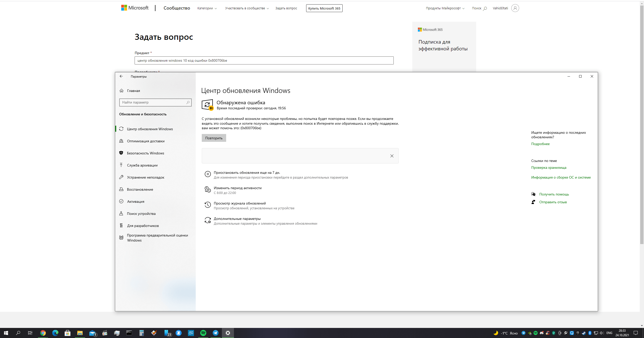Expand Продукты Майкрософт dropdown
Viewport: 644px width, 338px height.
[445, 8]
